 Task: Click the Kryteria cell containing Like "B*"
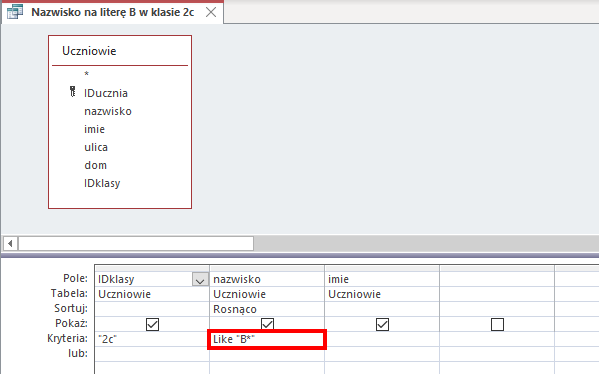coord(267,339)
